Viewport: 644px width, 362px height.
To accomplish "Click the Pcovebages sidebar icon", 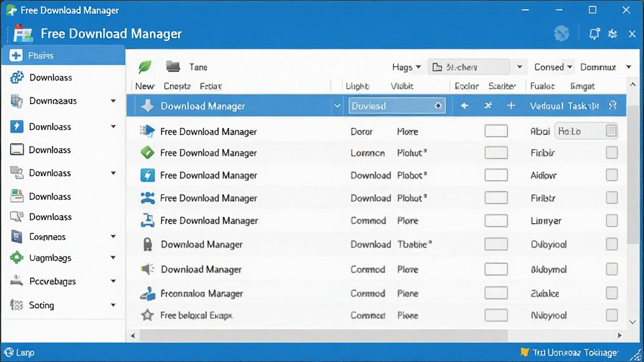I will 16,281.
